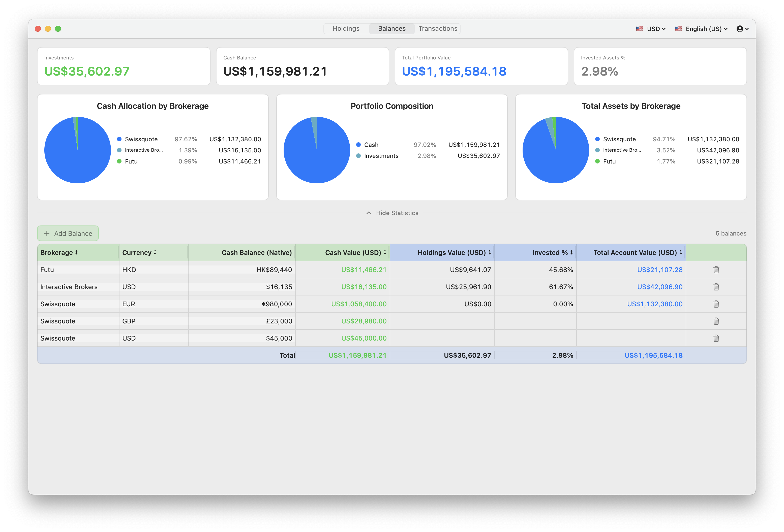The width and height of the screenshot is (784, 532).
Task: Open the English (US) language dropdown
Action: [x=701, y=29]
